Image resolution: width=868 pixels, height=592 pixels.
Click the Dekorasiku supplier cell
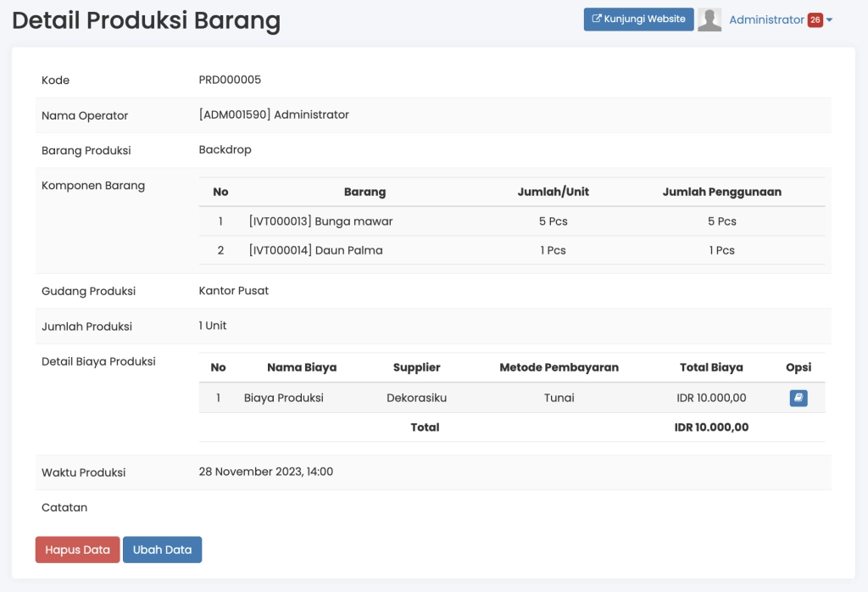(x=416, y=398)
